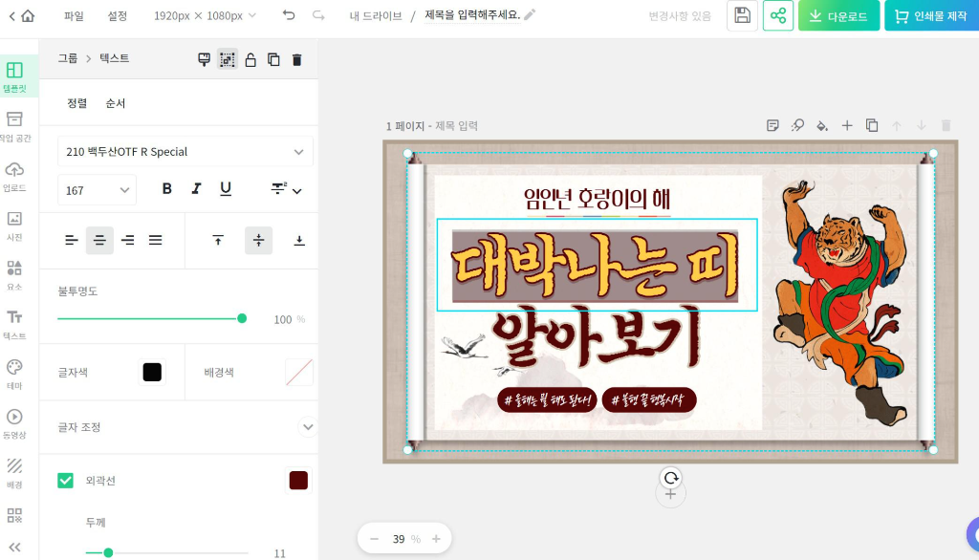Click the 내 드라이브 breadcrumb link

pos(375,15)
